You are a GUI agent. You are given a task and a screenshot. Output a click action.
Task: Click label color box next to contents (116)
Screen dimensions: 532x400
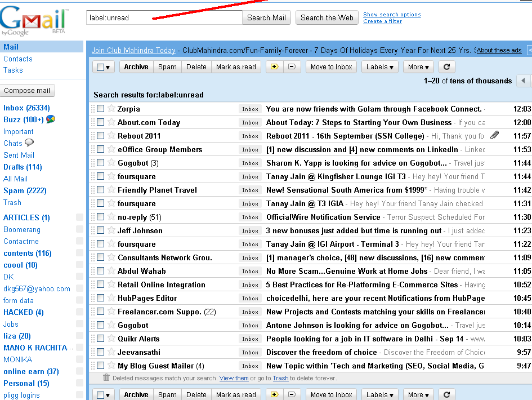click(79, 252)
